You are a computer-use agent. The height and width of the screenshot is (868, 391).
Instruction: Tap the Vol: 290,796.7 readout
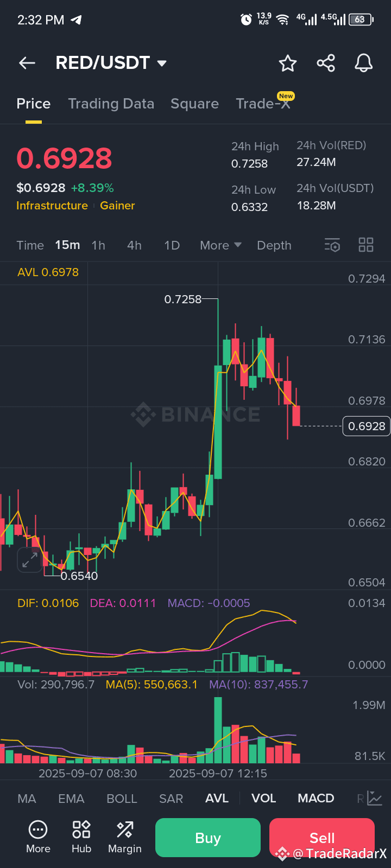pyautogui.click(x=56, y=685)
